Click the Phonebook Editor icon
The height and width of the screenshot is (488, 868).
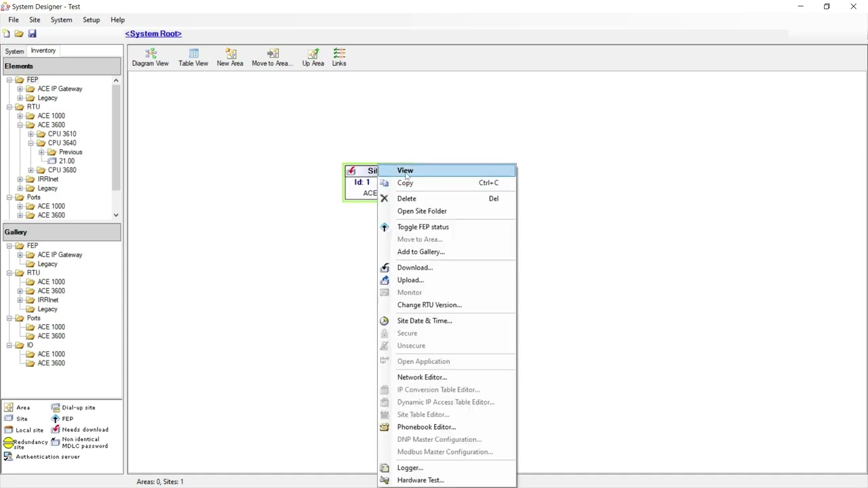[384, 427]
